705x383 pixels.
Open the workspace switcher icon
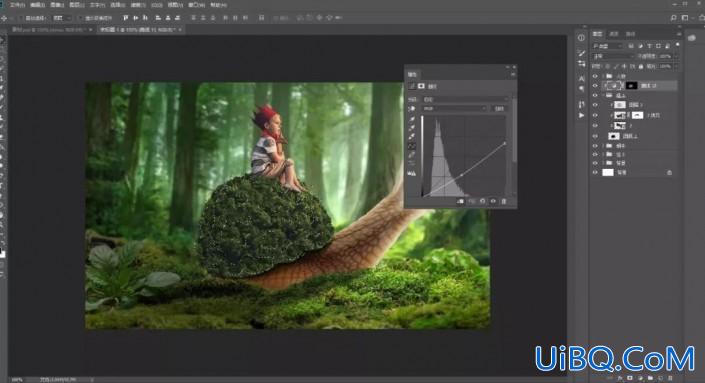(x=685, y=18)
